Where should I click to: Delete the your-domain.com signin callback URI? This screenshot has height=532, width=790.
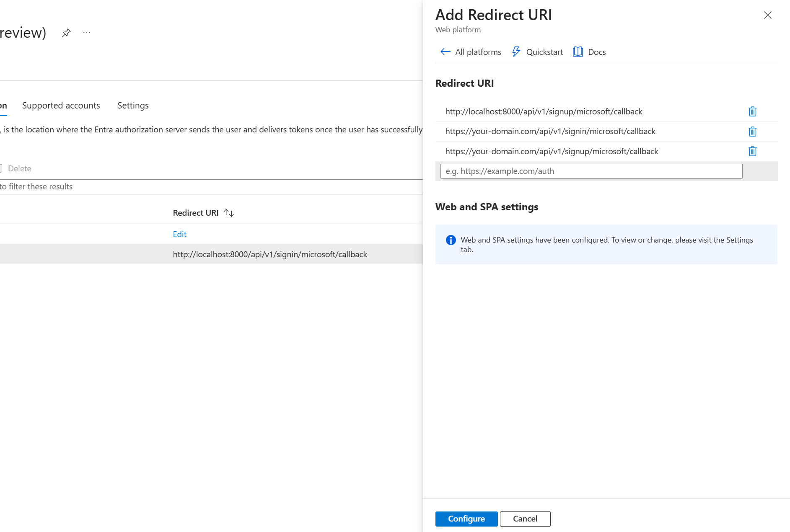click(752, 132)
